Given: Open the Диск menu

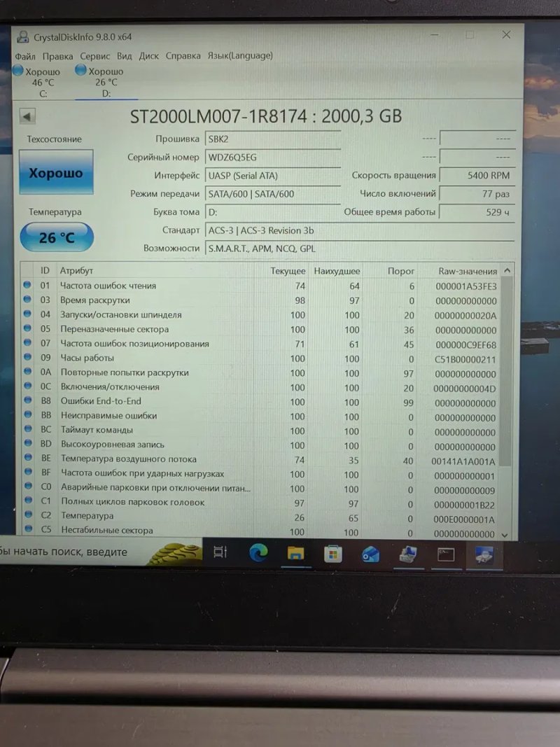Looking at the screenshot, I should (148, 56).
